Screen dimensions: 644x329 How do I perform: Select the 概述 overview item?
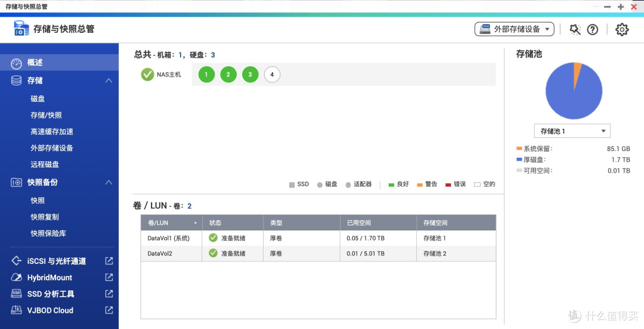pyautogui.click(x=35, y=63)
